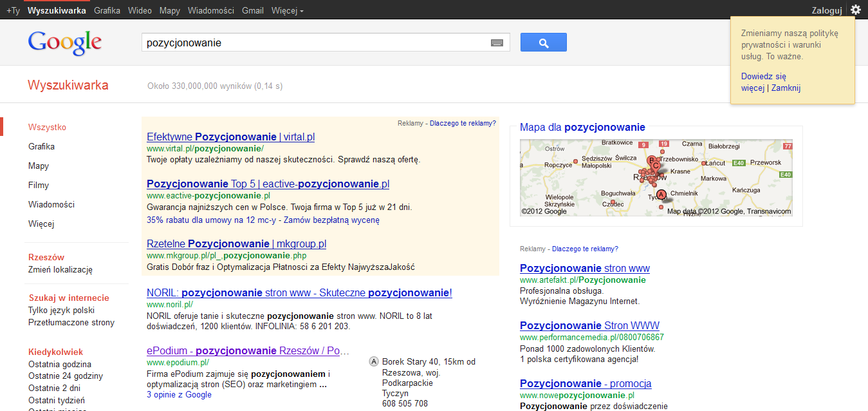This screenshot has width=868, height=411.
Task: Expand the Więcej dropdown in top bar
Action: click(288, 10)
